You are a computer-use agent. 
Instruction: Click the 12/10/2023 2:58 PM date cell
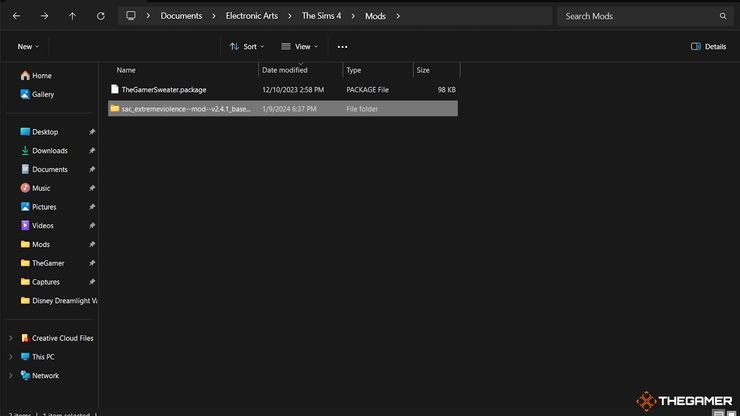293,90
